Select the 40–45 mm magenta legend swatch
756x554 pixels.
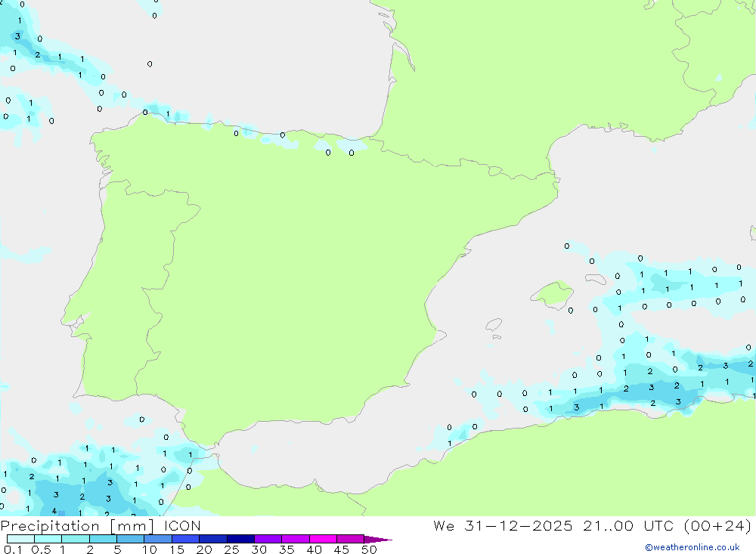coord(323,539)
